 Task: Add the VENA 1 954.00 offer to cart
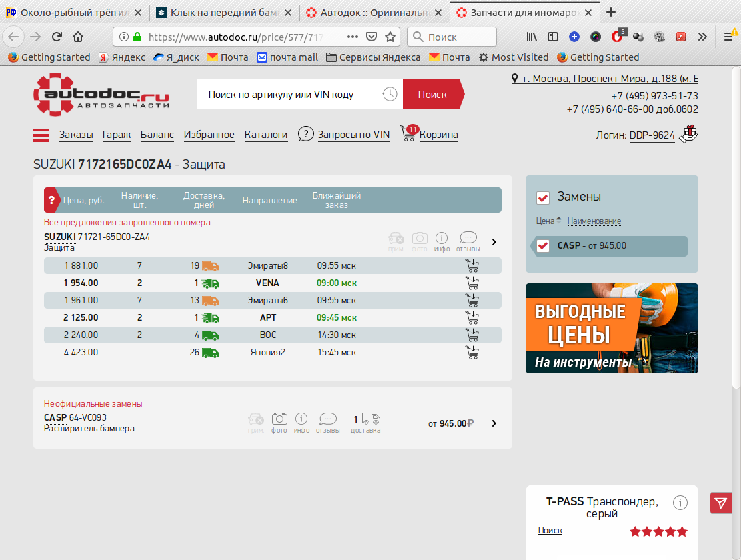[x=472, y=283]
